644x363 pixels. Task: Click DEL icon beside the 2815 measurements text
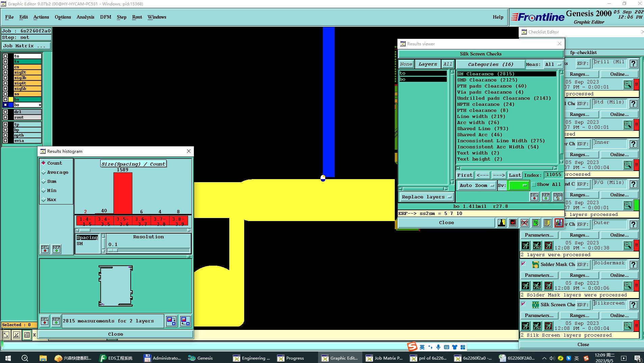[x=45, y=321]
